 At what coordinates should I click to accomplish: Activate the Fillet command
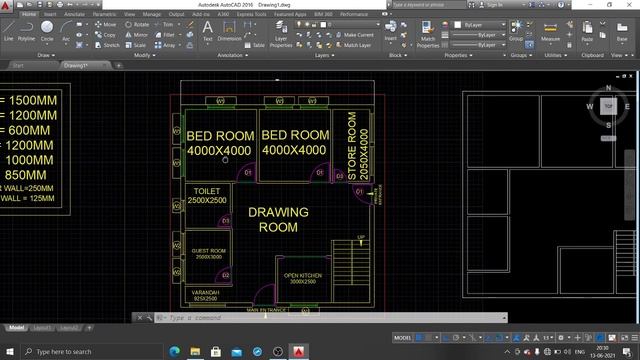tap(165, 35)
